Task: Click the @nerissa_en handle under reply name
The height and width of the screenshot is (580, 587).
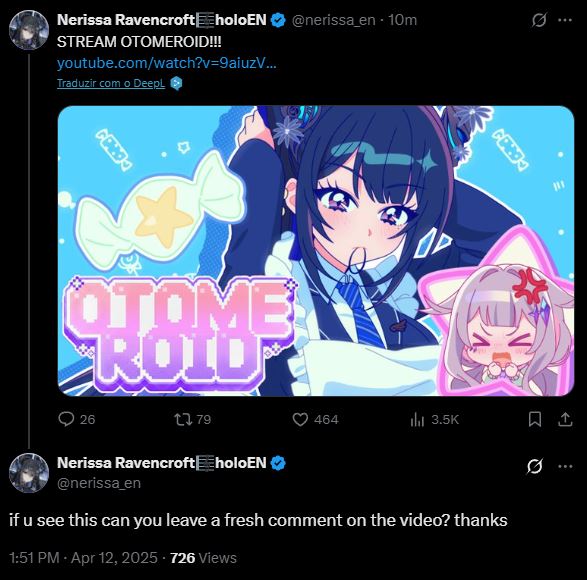Action: 99,483
